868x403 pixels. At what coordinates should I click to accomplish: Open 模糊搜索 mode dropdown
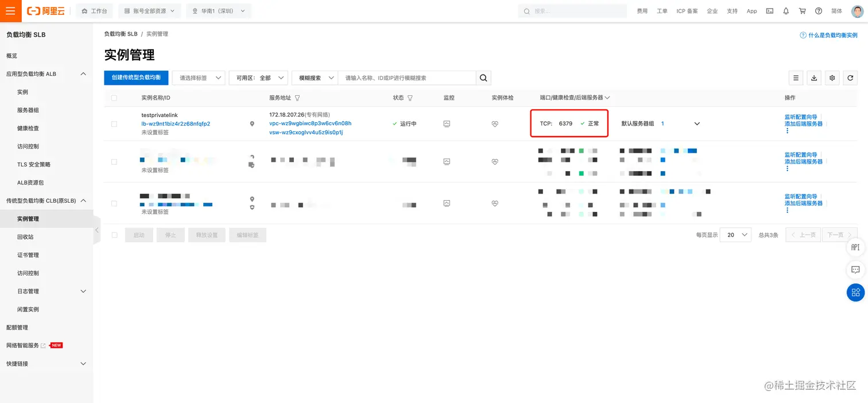315,78
